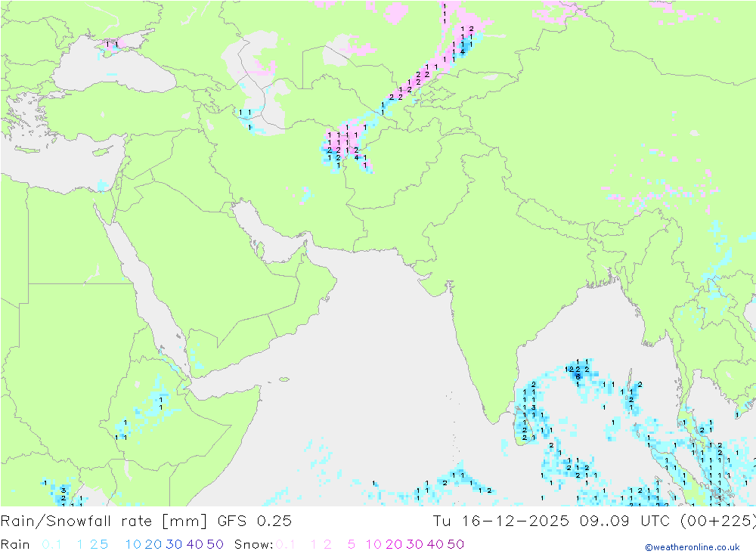Click the 'Snow:' legend label
Image resolution: width=756 pixels, height=554 pixels.
253,544
